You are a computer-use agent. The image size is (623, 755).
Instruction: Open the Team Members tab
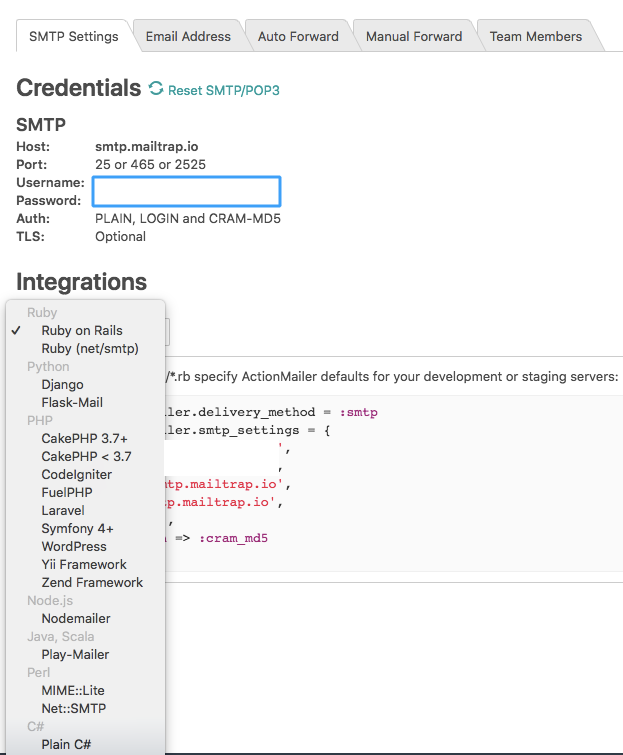[x=536, y=36]
